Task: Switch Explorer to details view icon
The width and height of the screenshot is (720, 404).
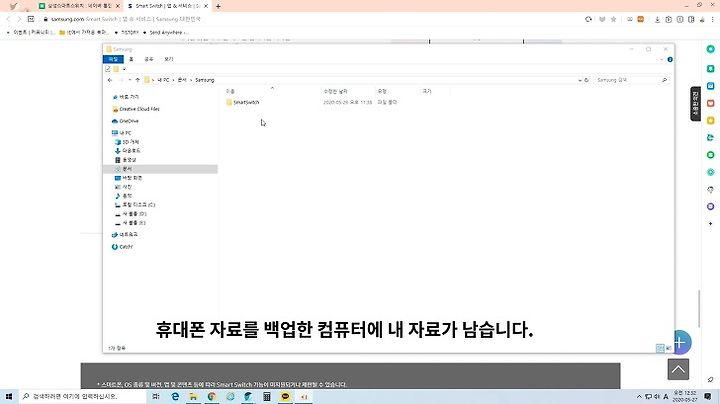Action: click(660, 348)
